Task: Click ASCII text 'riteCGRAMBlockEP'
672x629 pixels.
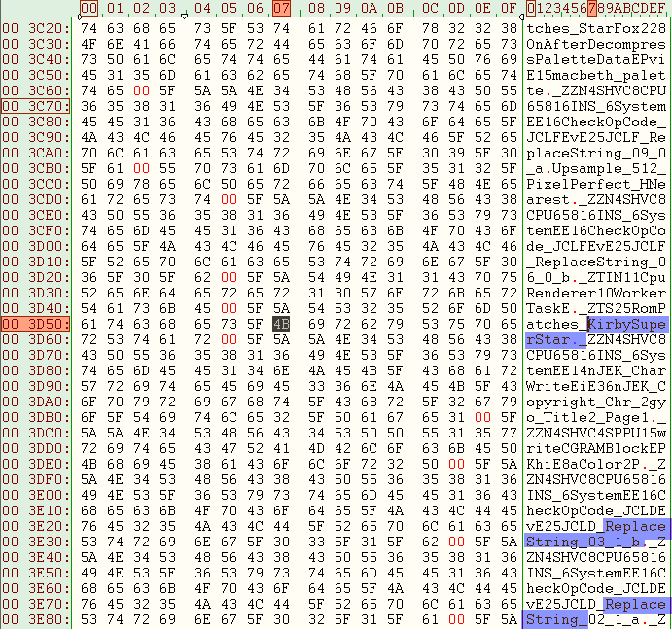Action: (x=596, y=448)
